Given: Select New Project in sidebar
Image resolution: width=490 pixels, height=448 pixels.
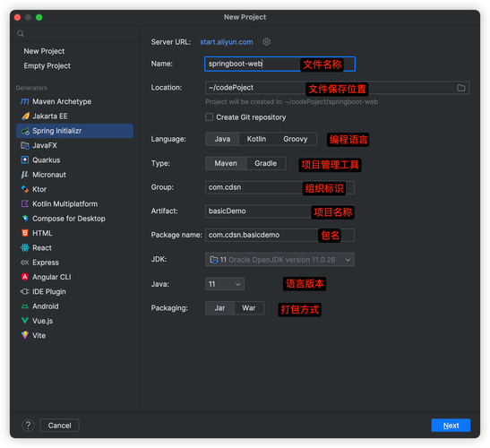Looking at the screenshot, I should pyautogui.click(x=44, y=51).
